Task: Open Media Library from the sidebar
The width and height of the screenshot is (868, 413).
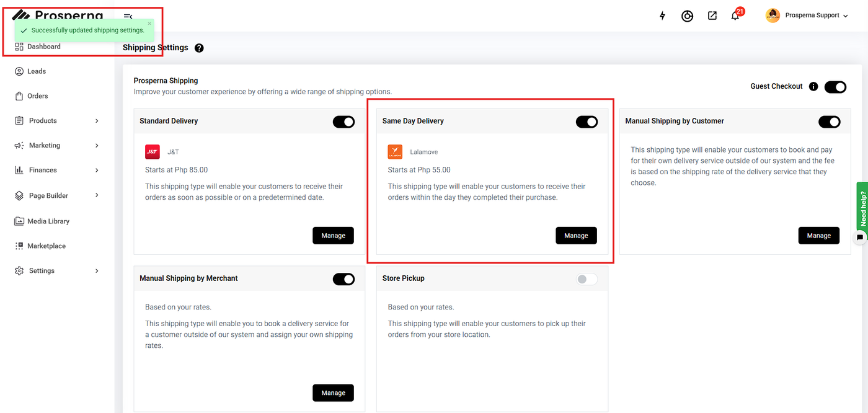Action: tap(48, 221)
